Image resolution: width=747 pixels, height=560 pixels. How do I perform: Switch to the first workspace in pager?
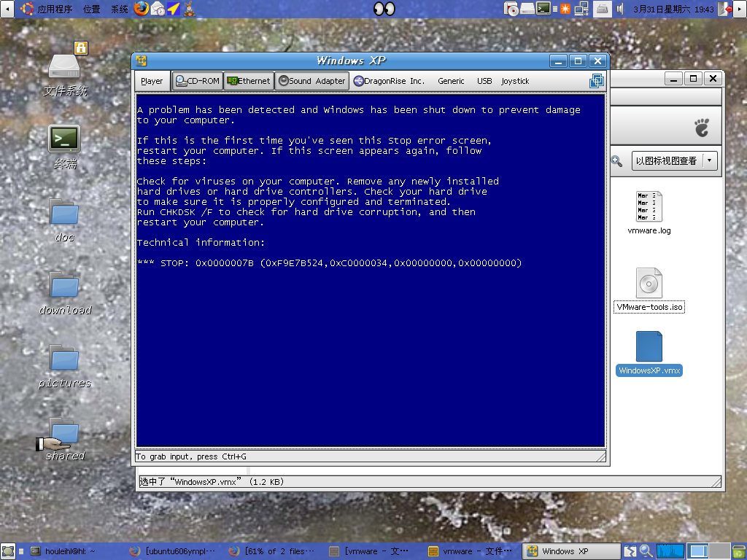point(699,551)
